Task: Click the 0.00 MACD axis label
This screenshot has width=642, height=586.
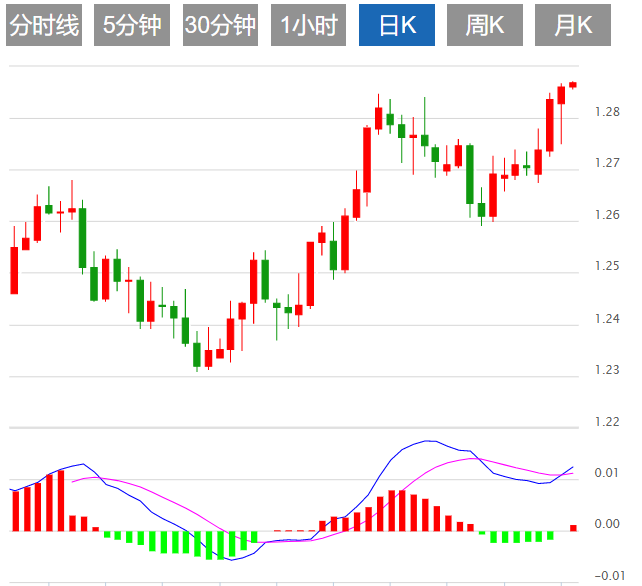Action: tap(607, 524)
